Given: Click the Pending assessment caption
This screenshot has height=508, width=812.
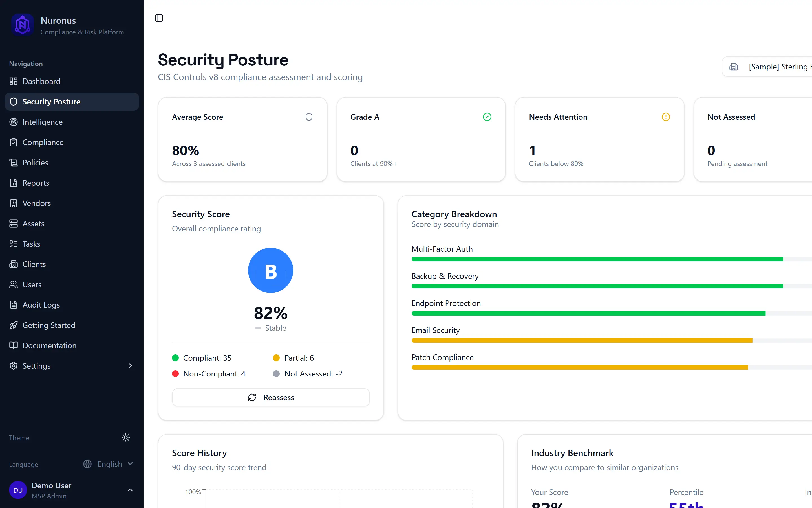Looking at the screenshot, I should pos(737,164).
